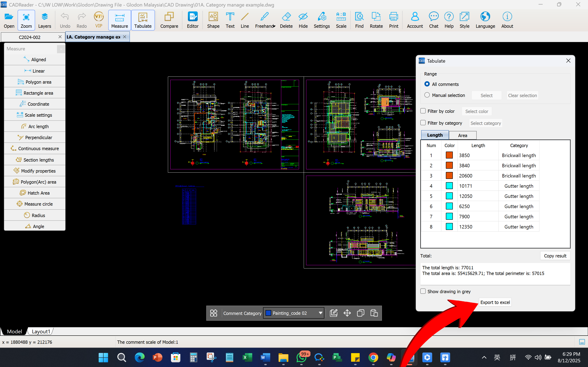Select the Text annotation tool

(x=230, y=20)
